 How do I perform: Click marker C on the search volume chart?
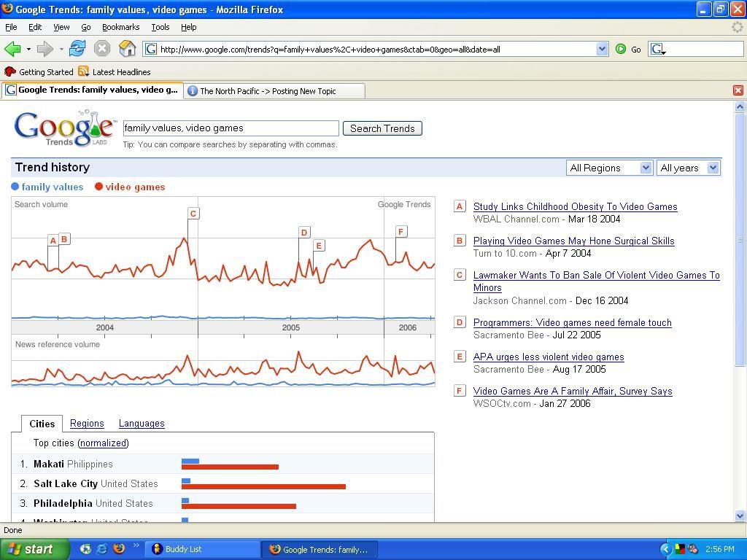(193, 214)
